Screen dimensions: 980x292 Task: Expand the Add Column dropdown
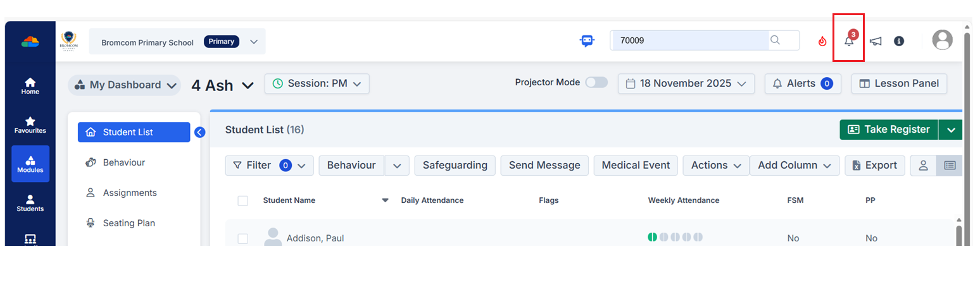pyautogui.click(x=795, y=166)
